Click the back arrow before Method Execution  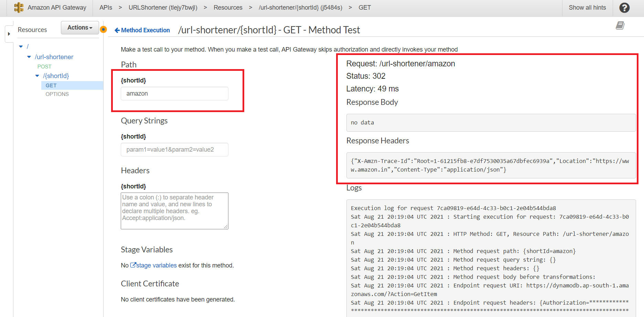click(x=117, y=30)
